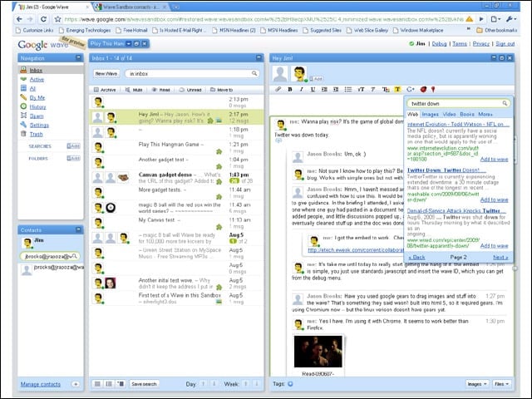Image resolution: width=532 pixels, height=399 pixels.
Task: Open the Chrome wrench menu
Action: (x=510, y=19)
